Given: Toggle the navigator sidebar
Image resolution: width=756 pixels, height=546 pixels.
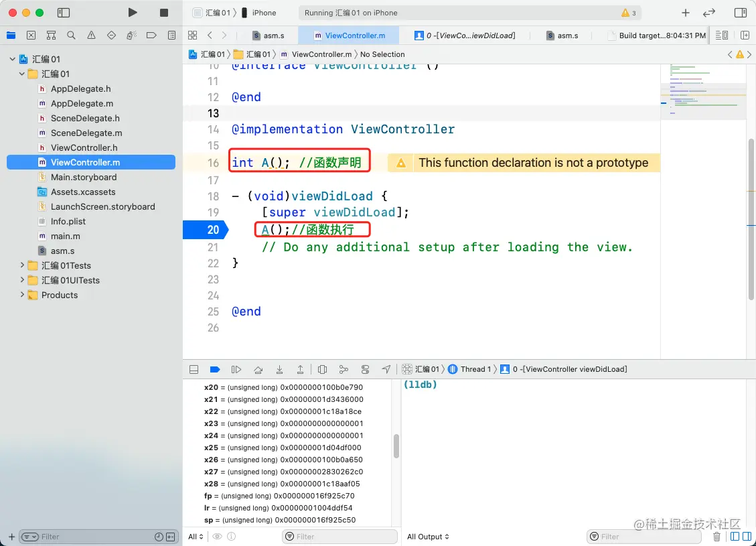Looking at the screenshot, I should click(x=64, y=13).
